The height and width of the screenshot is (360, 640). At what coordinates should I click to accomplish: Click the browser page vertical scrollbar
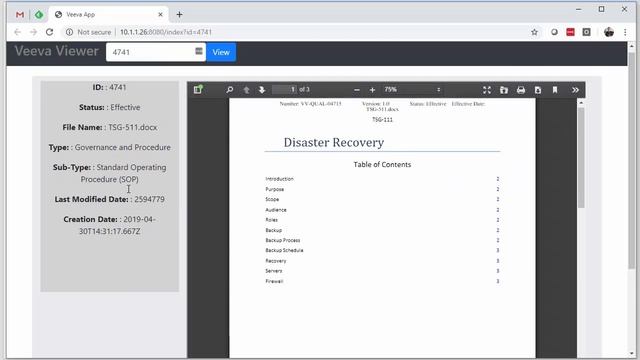632,160
